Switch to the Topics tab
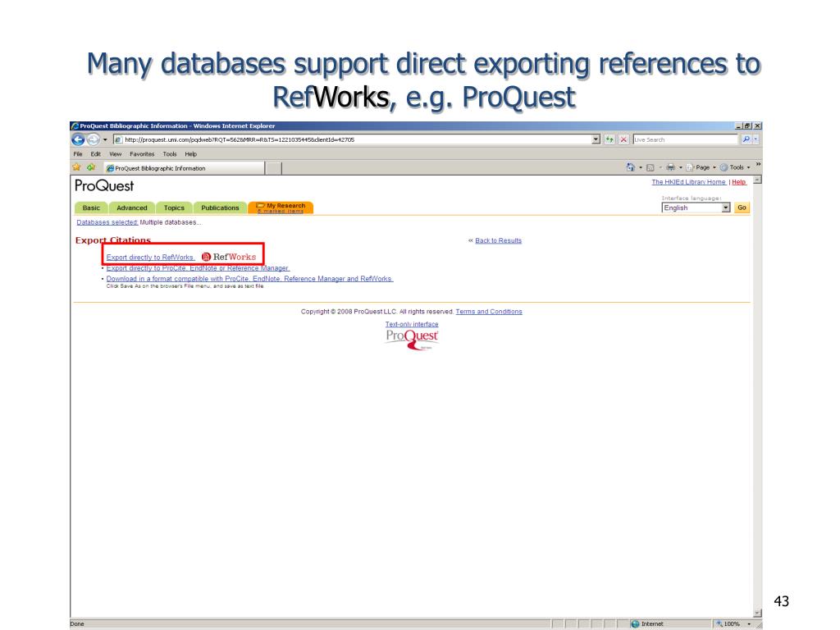This screenshot has width=840, height=630. (x=174, y=208)
